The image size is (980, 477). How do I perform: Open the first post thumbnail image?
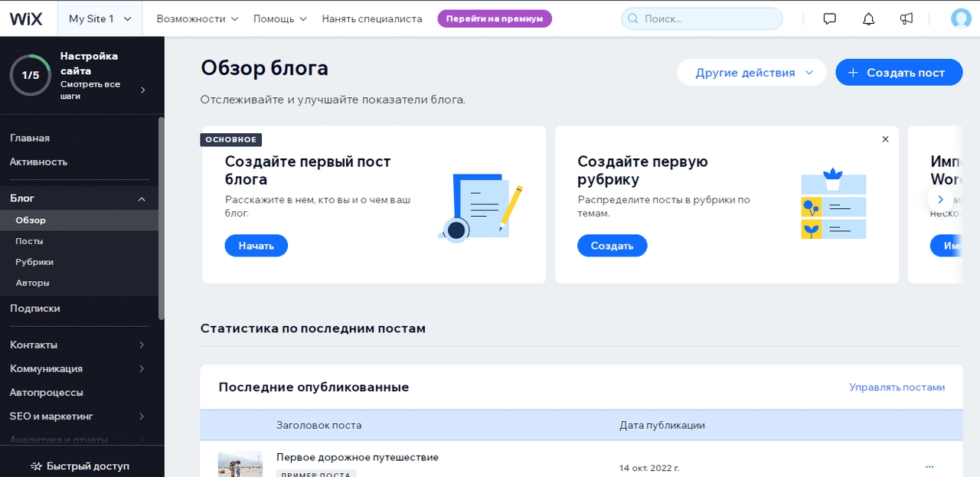240,464
